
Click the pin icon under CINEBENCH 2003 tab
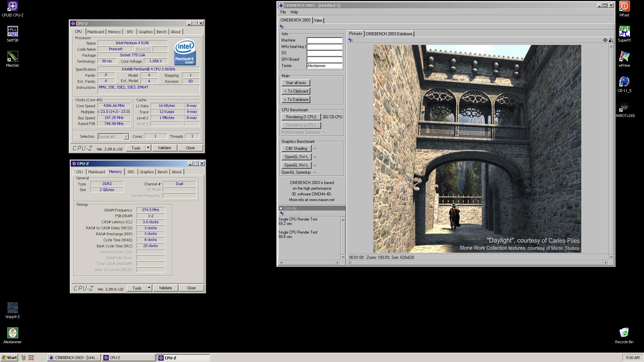pos(282,27)
